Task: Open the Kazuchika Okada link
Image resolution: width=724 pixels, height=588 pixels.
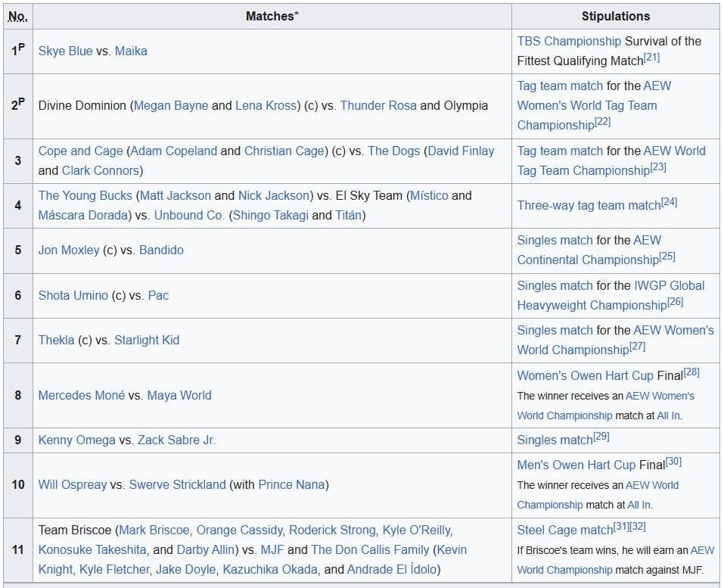Action: 269,570
